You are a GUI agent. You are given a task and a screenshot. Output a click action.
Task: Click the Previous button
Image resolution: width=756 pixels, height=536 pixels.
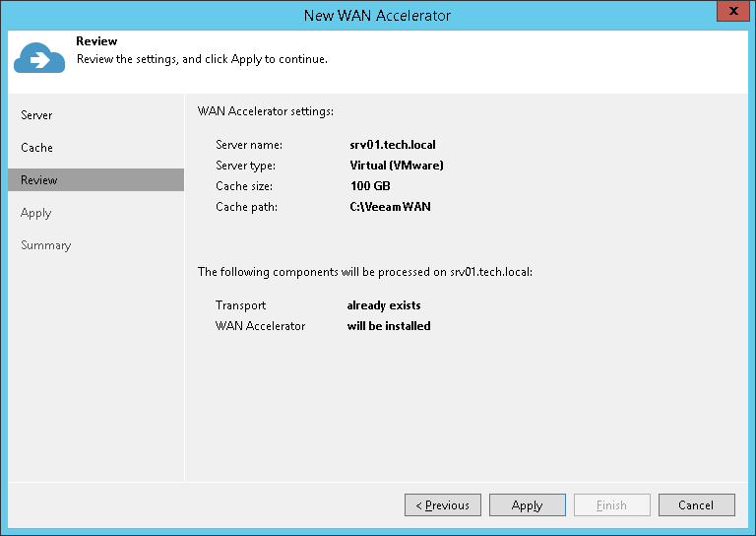[x=443, y=505]
